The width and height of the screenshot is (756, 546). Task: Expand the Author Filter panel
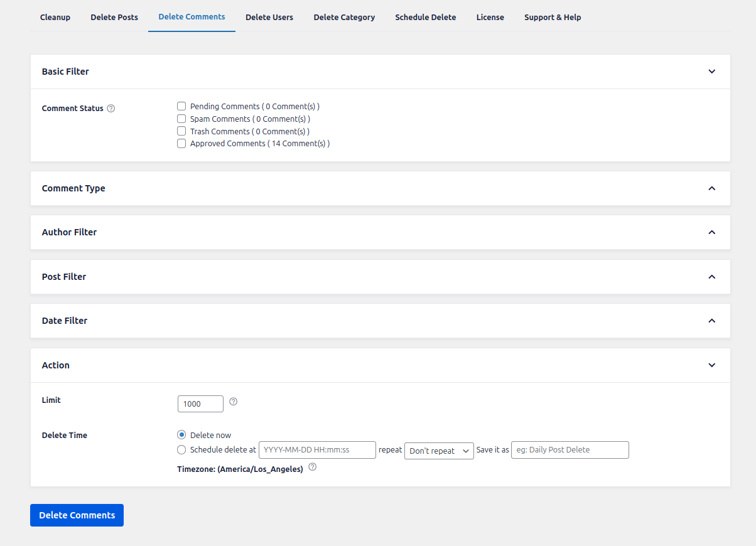tap(711, 232)
